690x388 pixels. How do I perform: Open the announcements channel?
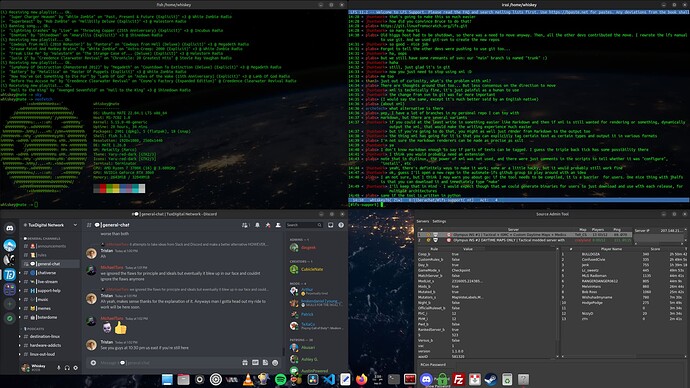pyautogui.click(x=51, y=246)
